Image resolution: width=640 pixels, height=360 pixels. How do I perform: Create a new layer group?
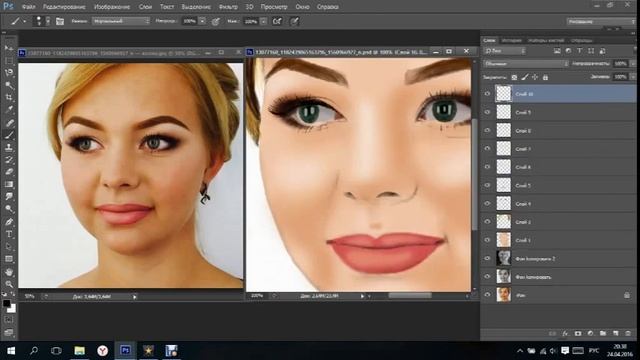pyautogui.click(x=603, y=333)
